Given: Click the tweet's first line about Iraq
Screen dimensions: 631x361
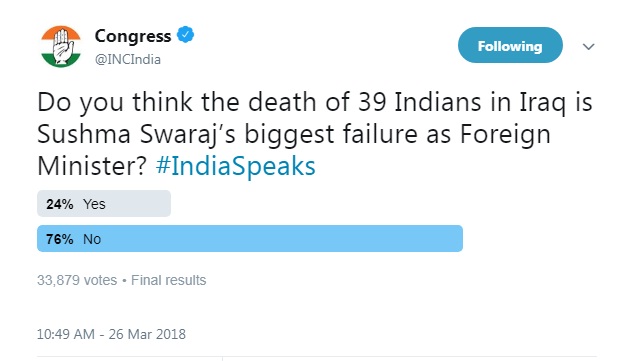Looking at the screenshot, I should [315, 102].
